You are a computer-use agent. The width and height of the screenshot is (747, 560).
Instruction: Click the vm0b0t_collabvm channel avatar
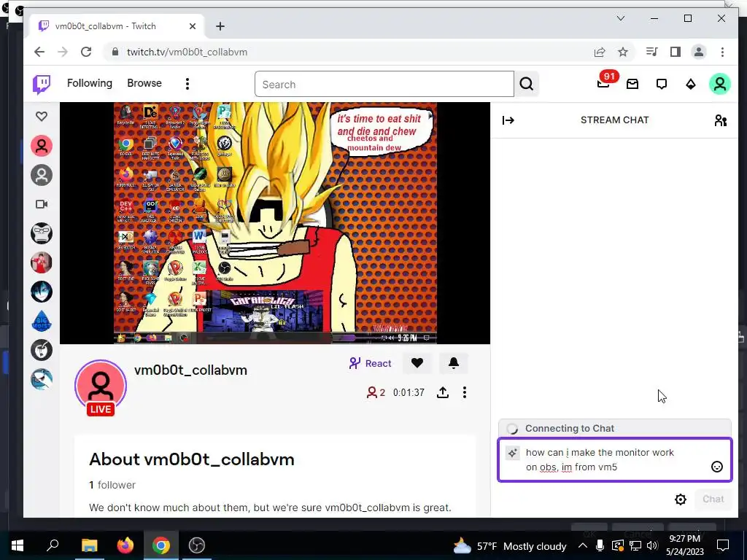coord(101,386)
